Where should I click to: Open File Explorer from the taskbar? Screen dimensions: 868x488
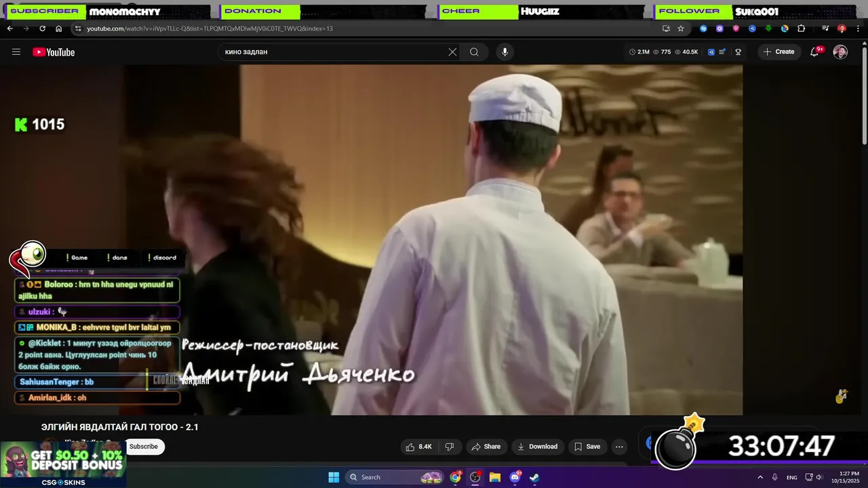(495, 477)
